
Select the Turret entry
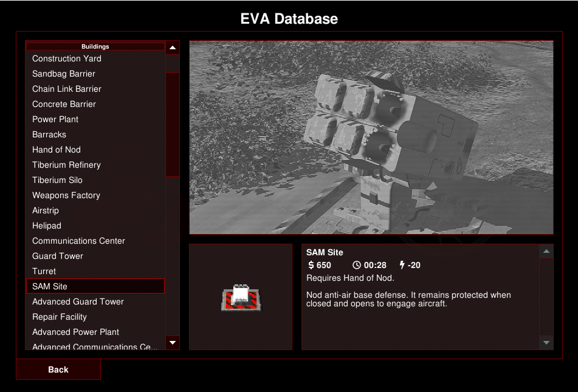coord(95,272)
